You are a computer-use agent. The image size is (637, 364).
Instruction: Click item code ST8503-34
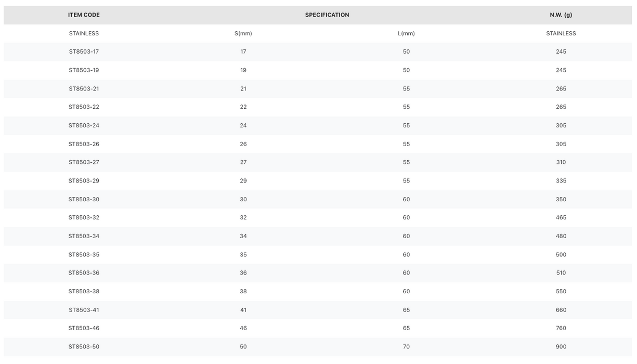point(84,236)
